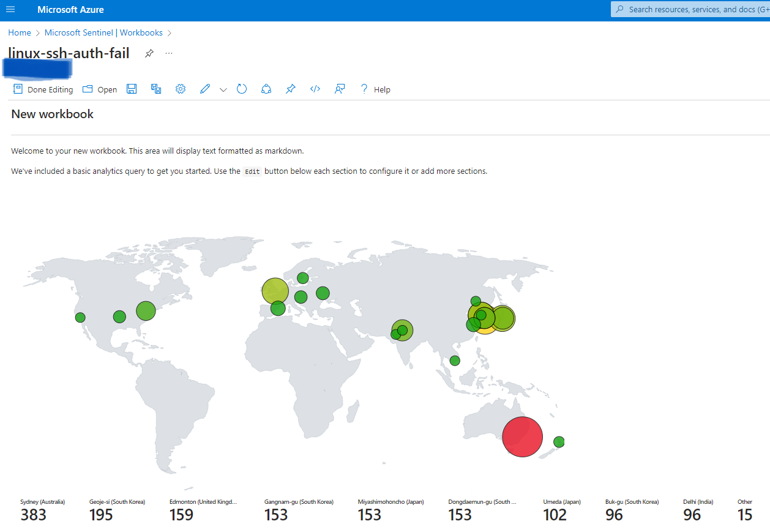This screenshot has width=770, height=532.
Task: Open Microsoft Sentinel | Workbooks breadcrumb
Action: [103, 32]
